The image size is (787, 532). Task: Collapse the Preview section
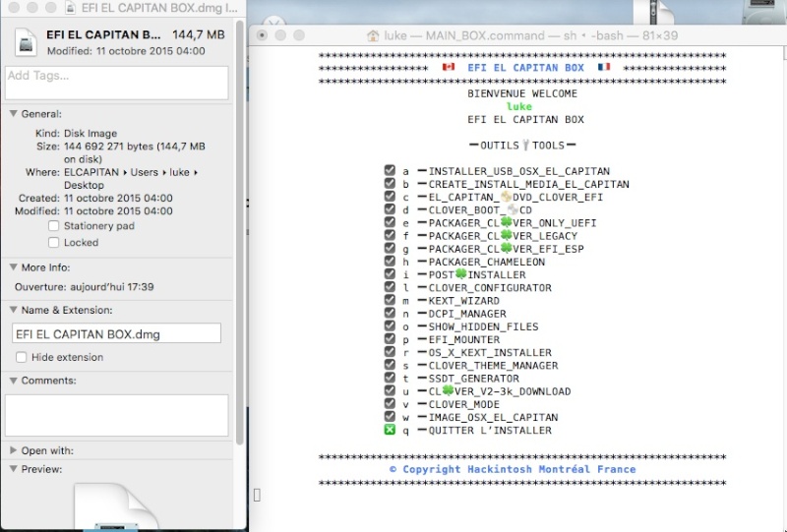pyautogui.click(x=14, y=469)
